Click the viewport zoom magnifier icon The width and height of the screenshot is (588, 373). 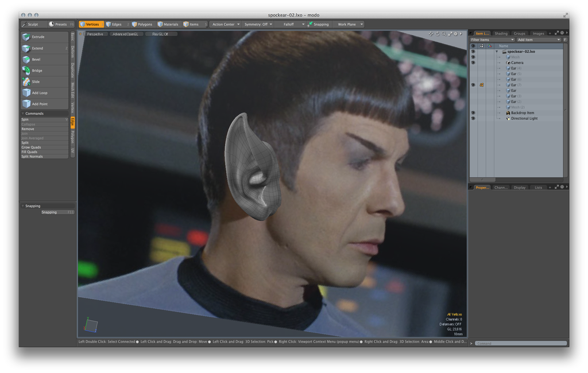click(x=444, y=34)
